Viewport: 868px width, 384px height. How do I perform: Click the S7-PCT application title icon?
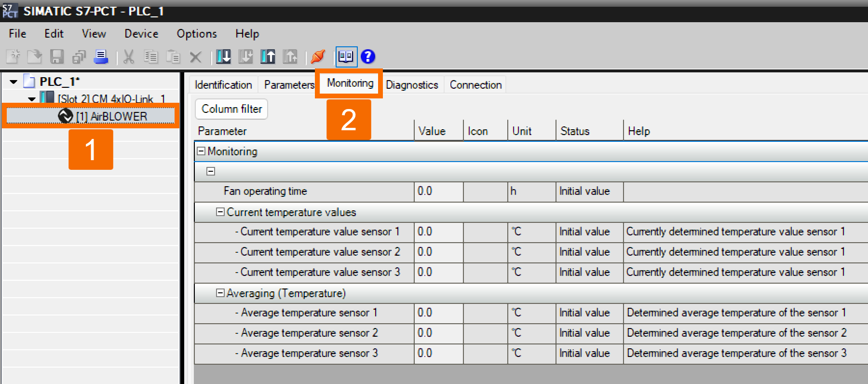(x=10, y=11)
